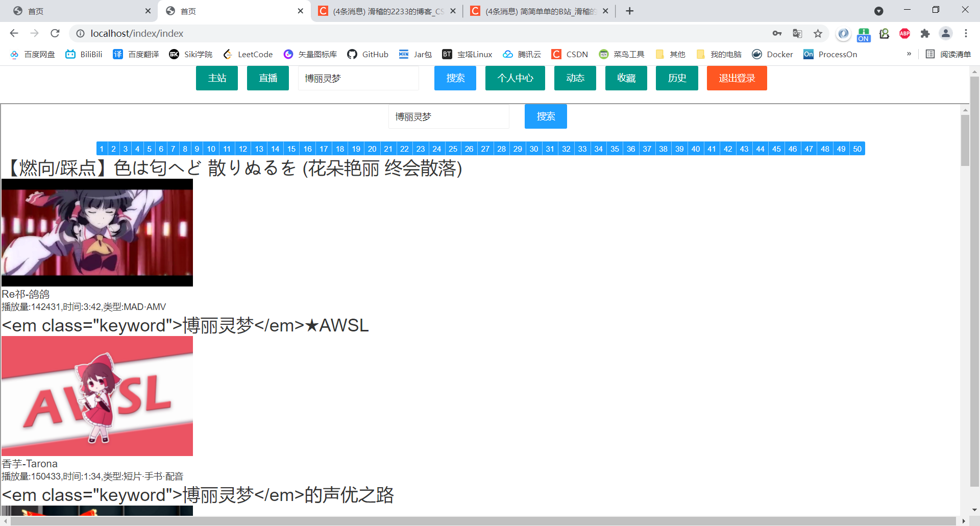Image resolution: width=980 pixels, height=526 pixels.
Task: Go to results page 25
Action: [453, 149]
